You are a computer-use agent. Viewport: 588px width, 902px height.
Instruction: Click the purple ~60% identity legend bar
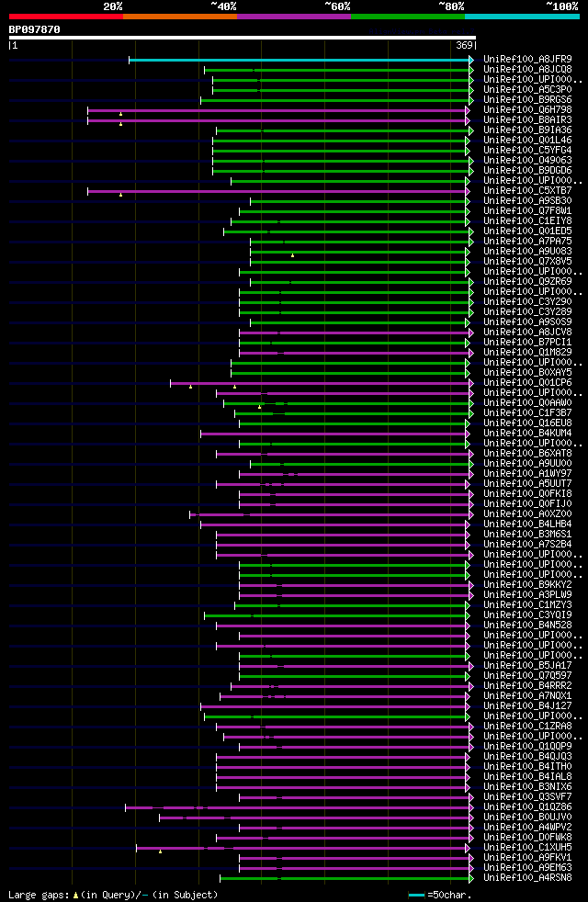pyautogui.click(x=294, y=17)
